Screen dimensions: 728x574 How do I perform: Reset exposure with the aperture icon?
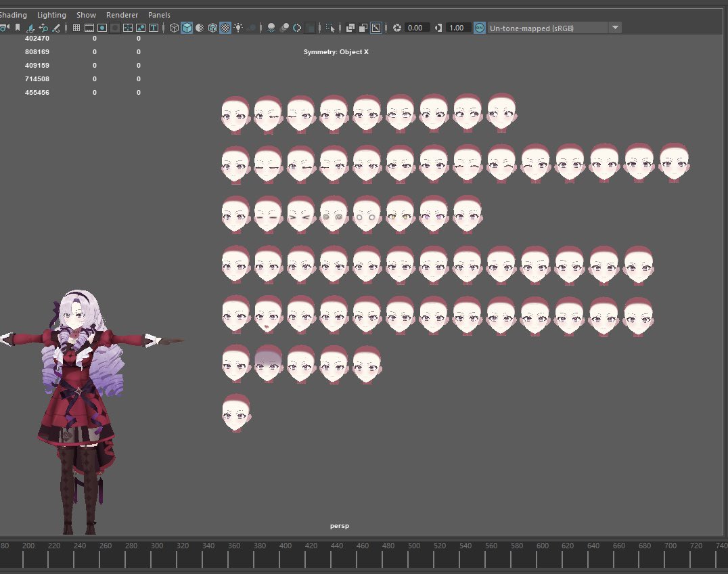tap(397, 28)
